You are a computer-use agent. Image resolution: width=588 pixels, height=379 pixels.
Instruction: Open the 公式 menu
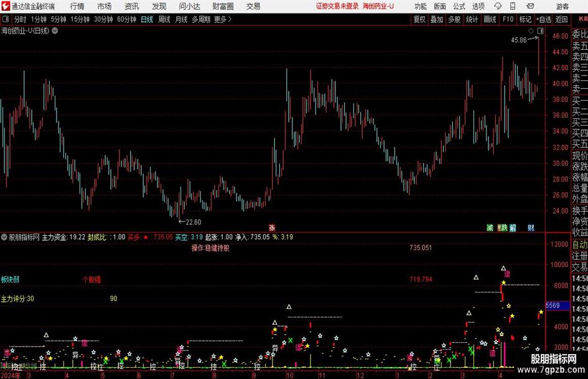[x=459, y=6]
